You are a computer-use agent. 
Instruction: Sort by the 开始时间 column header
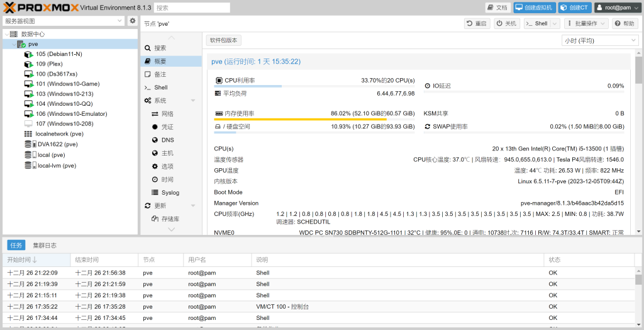[36, 259]
